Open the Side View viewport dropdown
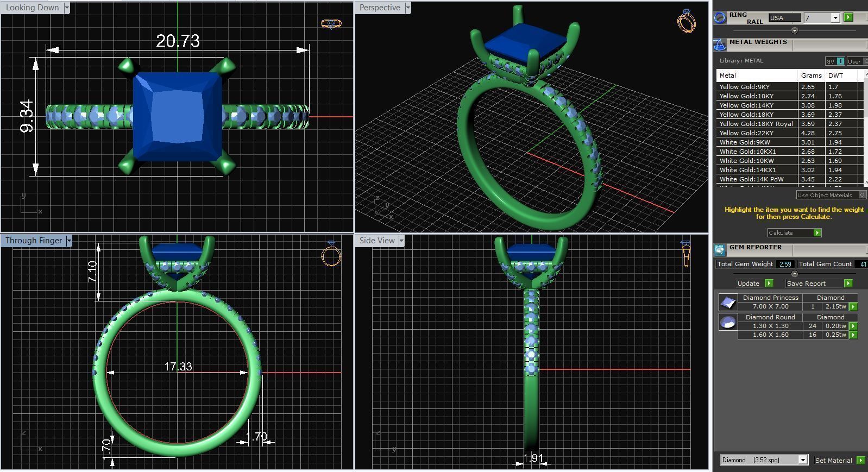The height and width of the screenshot is (472, 868). [401, 241]
